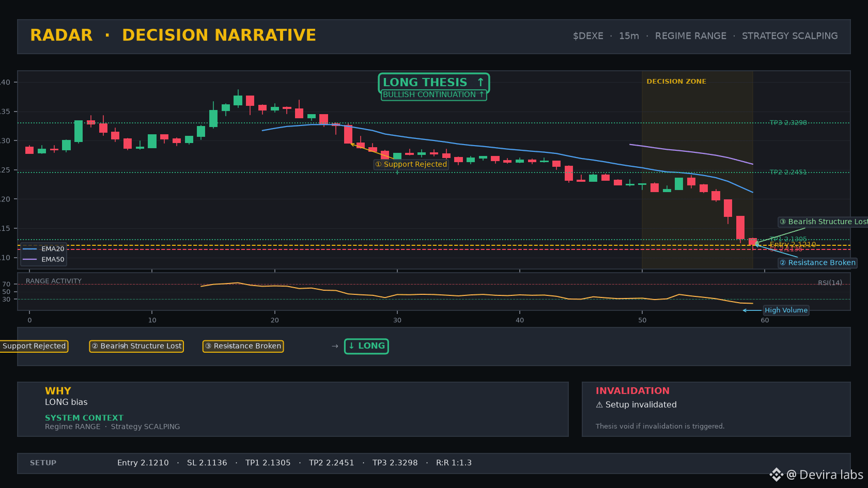The height and width of the screenshot is (488, 868).
Task: Click the warning icon beside Setup invalidated
Action: [x=599, y=405]
